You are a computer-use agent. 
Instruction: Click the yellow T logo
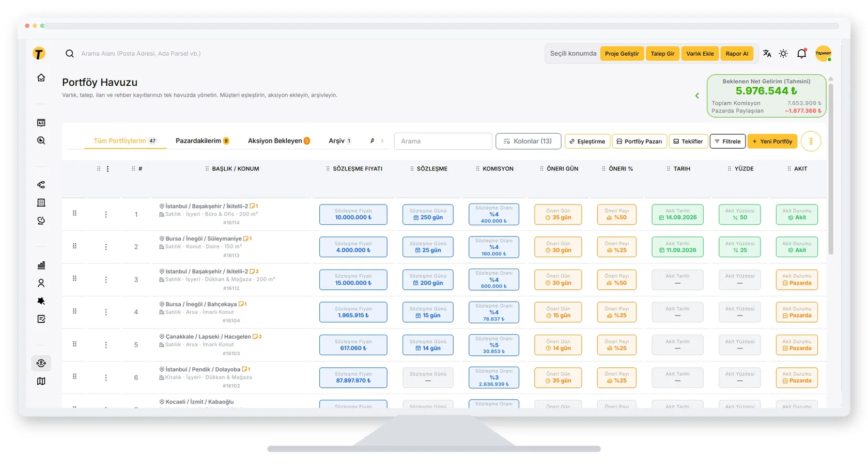tap(39, 53)
